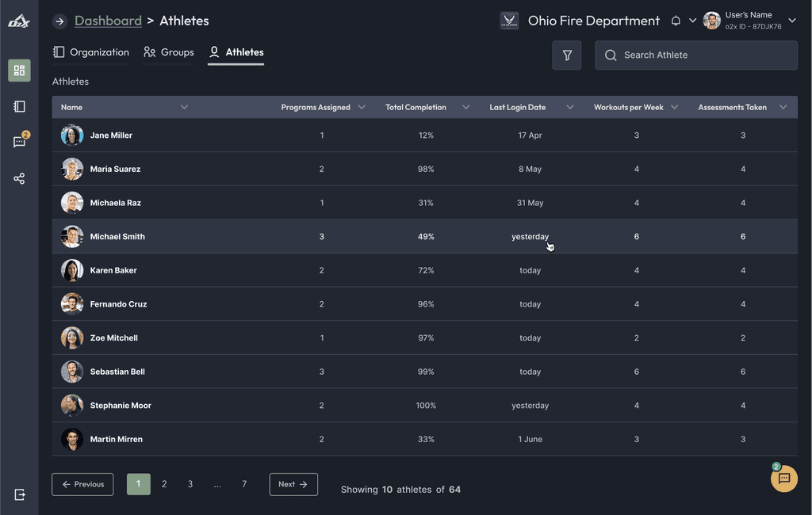Open Martin Mirren's avatar
The height and width of the screenshot is (515, 812).
pyautogui.click(x=72, y=439)
